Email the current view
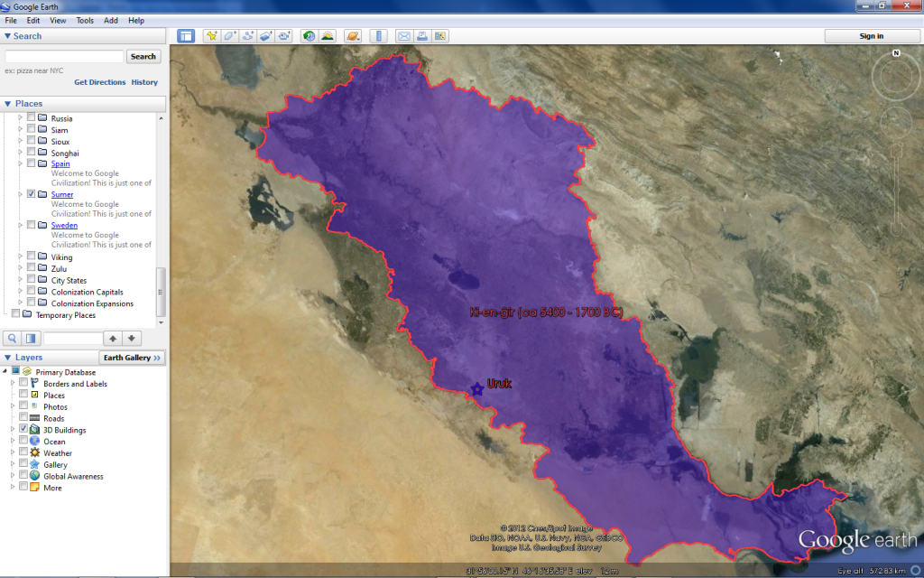Image resolution: width=924 pixels, height=578 pixels. [x=403, y=36]
